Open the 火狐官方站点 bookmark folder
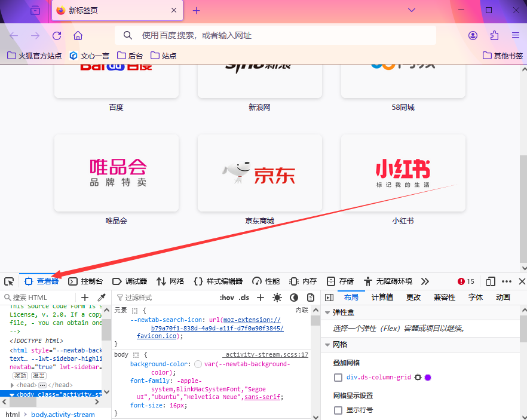The height and width of the screenshot is (420, 527). [34, 56]
